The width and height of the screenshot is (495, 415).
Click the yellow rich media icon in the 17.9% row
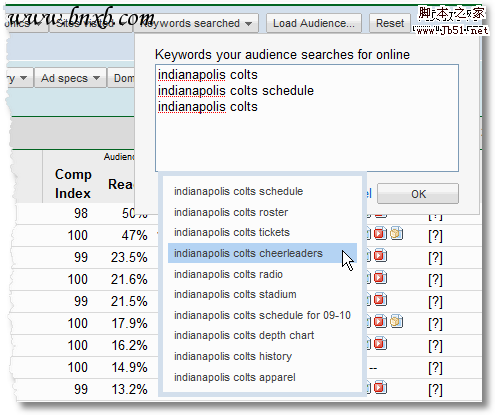tap(397, 321)
